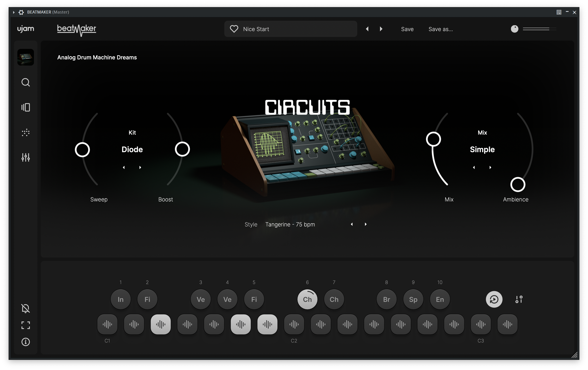Open the detached window grid icon

559,12
